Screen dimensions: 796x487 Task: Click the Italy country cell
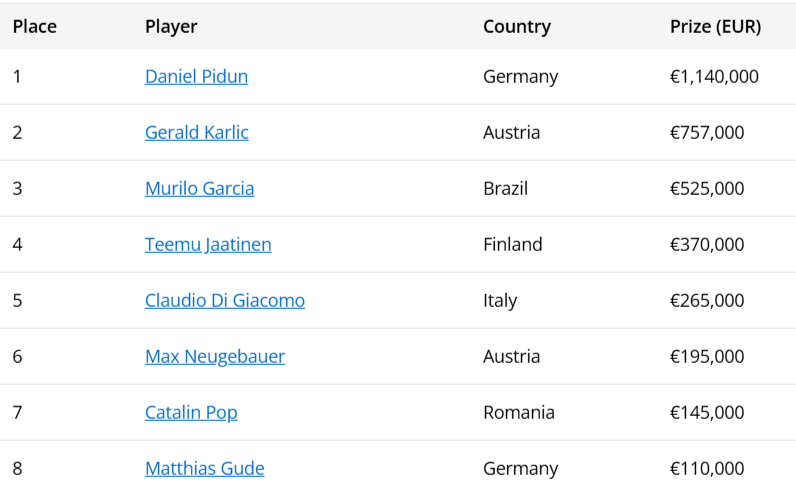[500, 301]
